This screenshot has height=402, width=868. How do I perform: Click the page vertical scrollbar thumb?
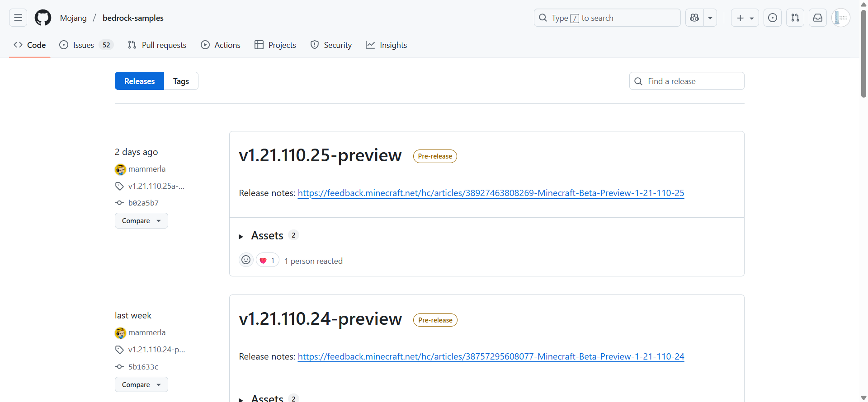[863, 53]
